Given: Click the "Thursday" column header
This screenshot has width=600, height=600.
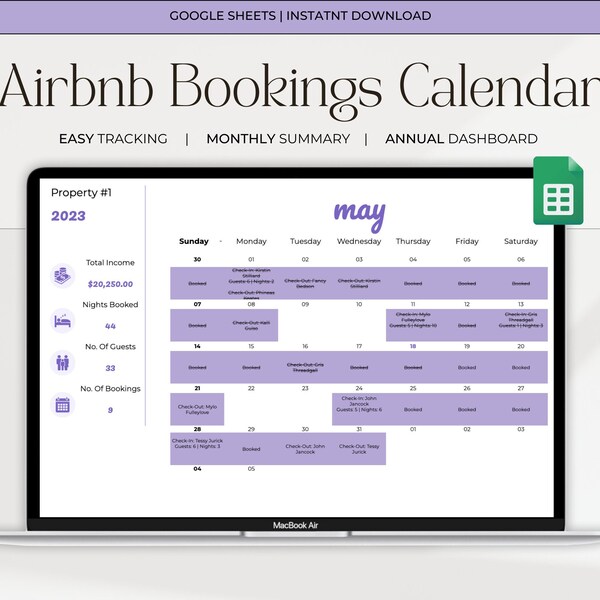Looking at the screenshot, I should click(413, 241).
